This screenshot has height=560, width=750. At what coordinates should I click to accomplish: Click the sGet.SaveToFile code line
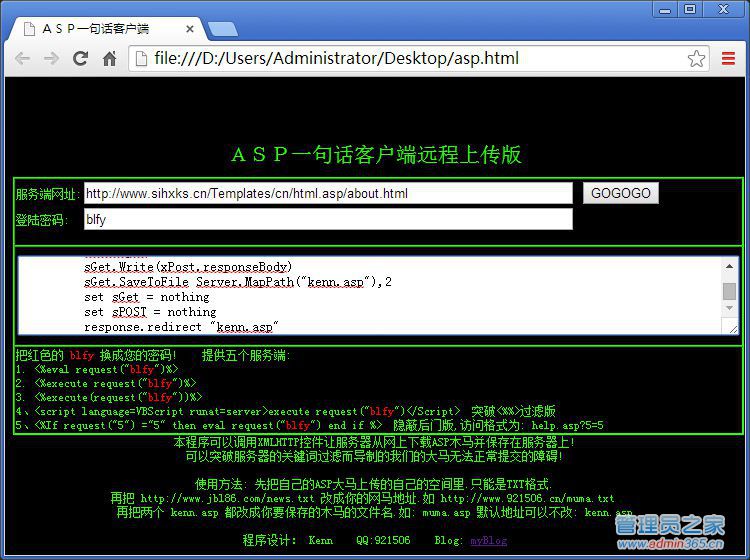point(238,282)
